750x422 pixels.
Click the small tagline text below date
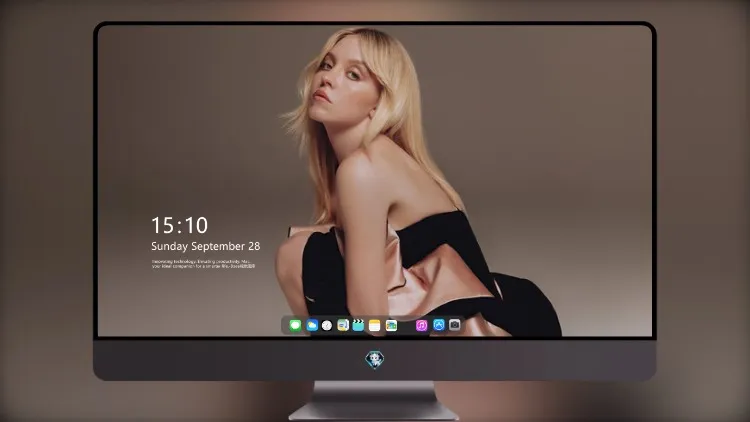(203, 264)
